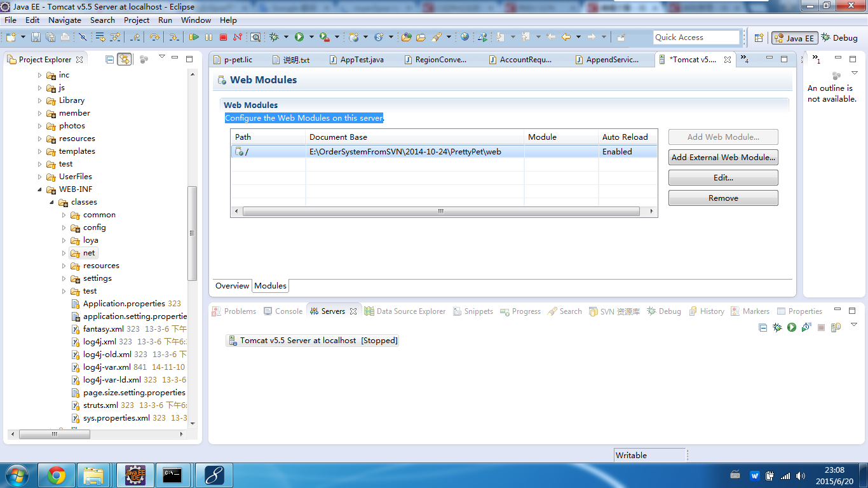Click the Disconnect icon beside Terminate
Screen dimensions: 868x488
[x=238, y=37]
